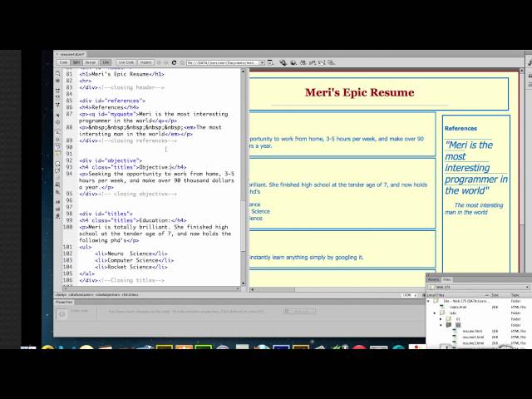This screenshot has height=399, width=532.
Task: Toggle the Live view button
Action: (106, 63)
